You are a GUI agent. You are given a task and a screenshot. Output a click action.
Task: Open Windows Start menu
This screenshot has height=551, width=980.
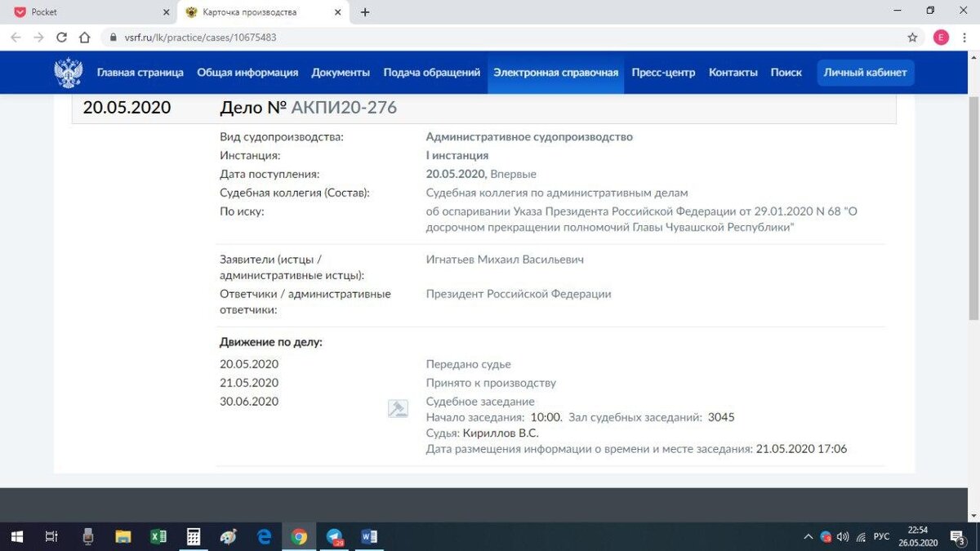click(16, 536)
